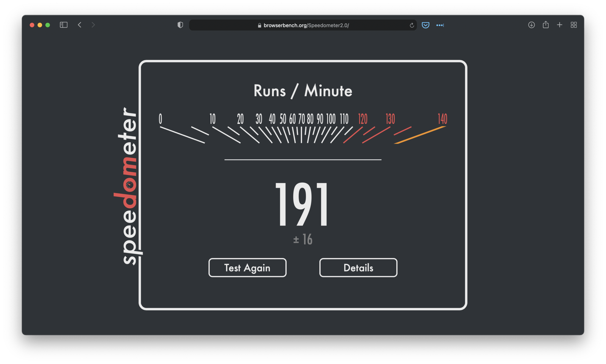Go back to the previous page
Viewport: 606px width, 364px height.
(80, 25)
